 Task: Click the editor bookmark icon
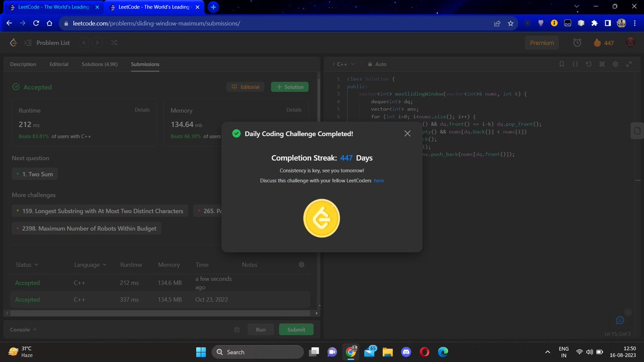pyautogui.click(x=562, y=64)
